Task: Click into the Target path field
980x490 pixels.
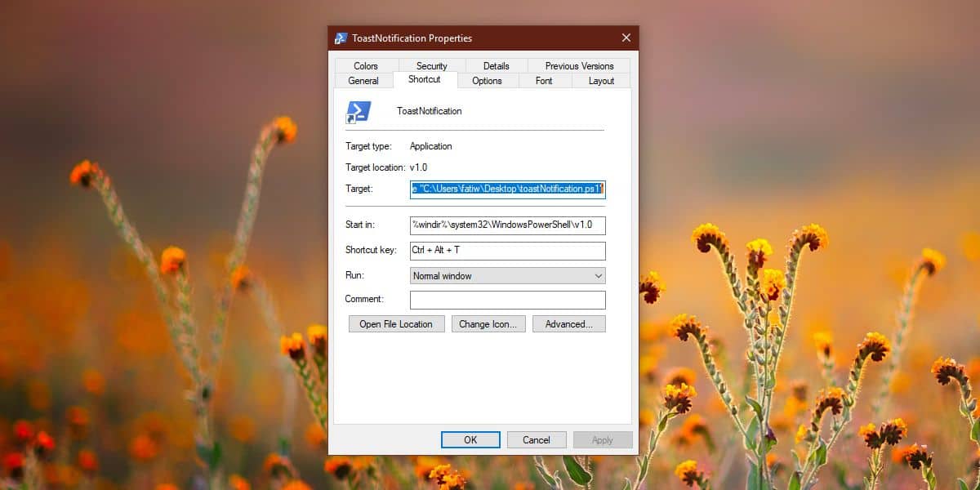Action: pyautogui.click(x=508, y=189)
